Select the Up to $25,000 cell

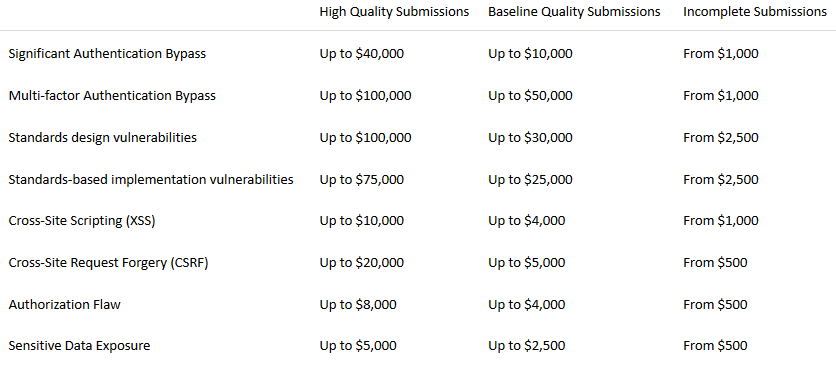(530, 179)
